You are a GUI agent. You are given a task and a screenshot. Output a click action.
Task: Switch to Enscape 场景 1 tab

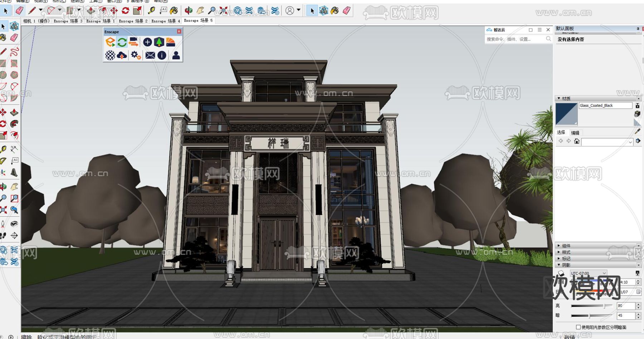[x=101, y=21]
